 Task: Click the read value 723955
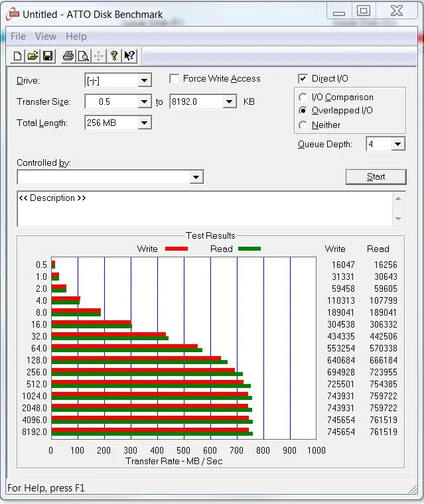click(x=384, y=372)
